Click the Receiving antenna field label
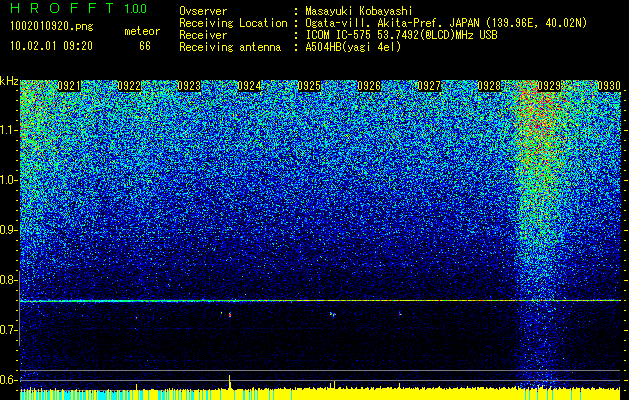Viewport: 629px width, 400px height. (x=230, y=47)
